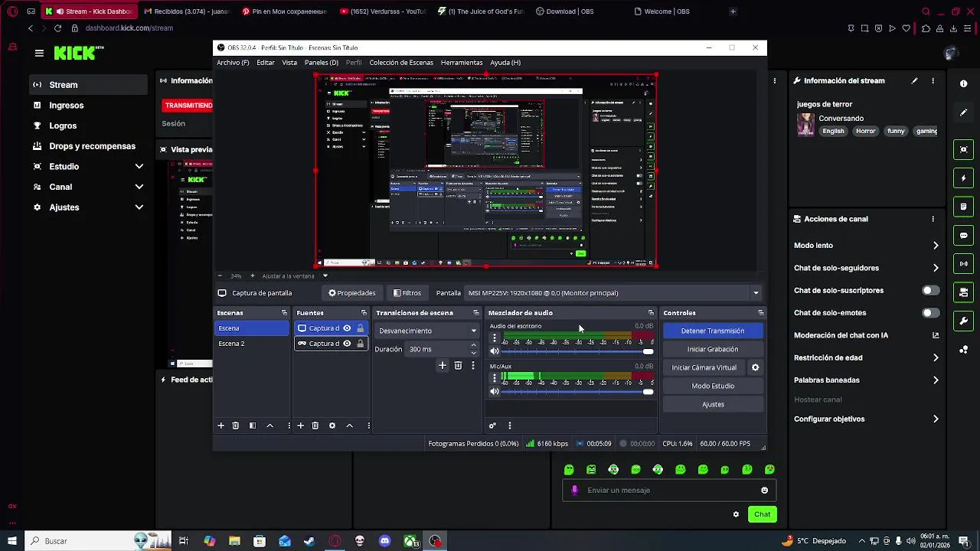Click green Chat send button

(762, 514)
